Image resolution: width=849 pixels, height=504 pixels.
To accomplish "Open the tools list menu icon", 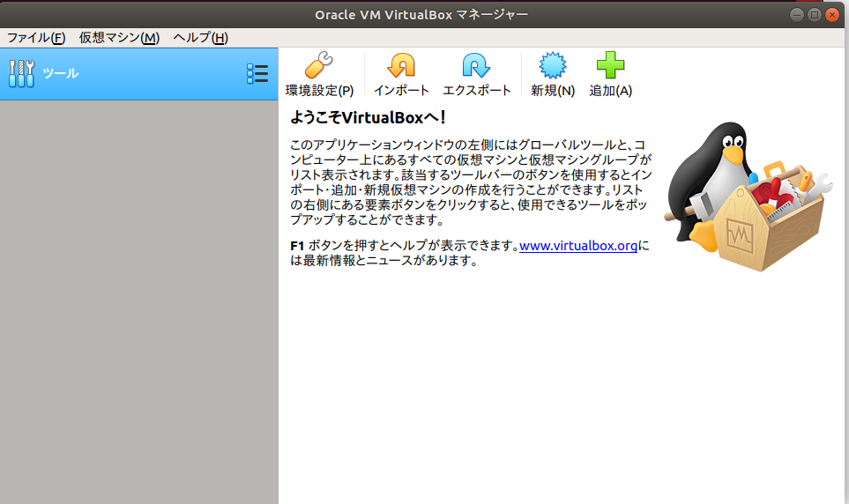I will coord(257,74).
